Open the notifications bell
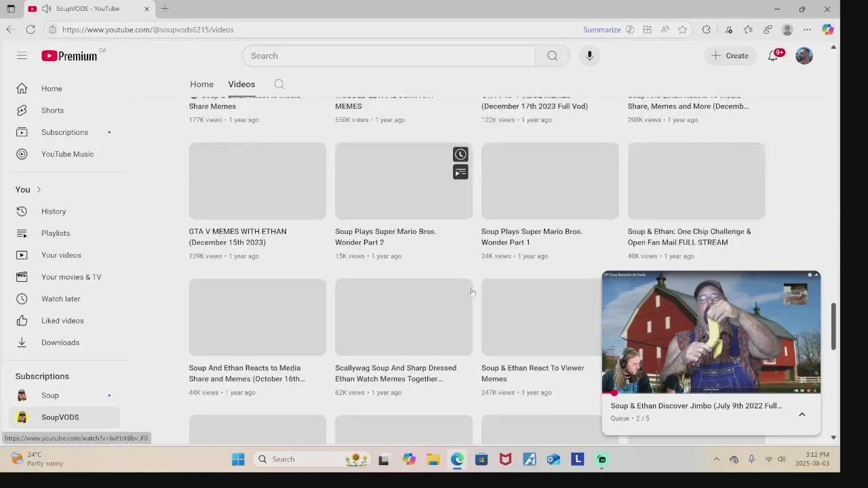Screen dimensions: 868x488 pos(773,56)
